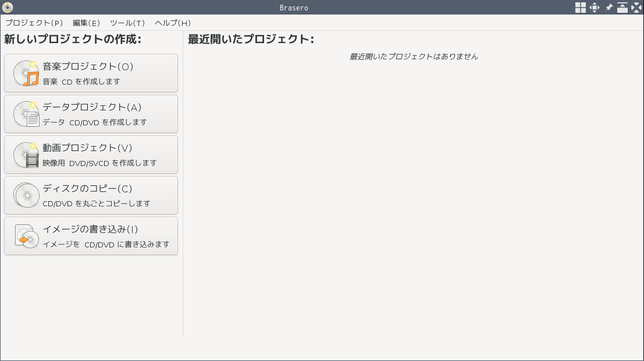Click the data disc icon with document
The height and width of the screenshot is (361, 644).
pyautogui.click(x=26, y=114)
